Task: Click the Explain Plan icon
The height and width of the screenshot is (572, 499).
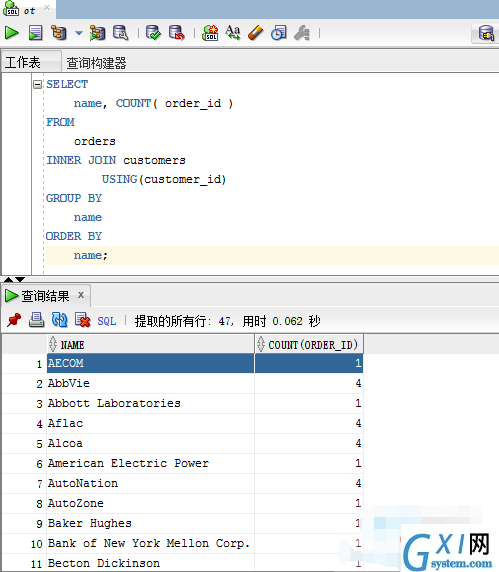Action: [59, 33]
